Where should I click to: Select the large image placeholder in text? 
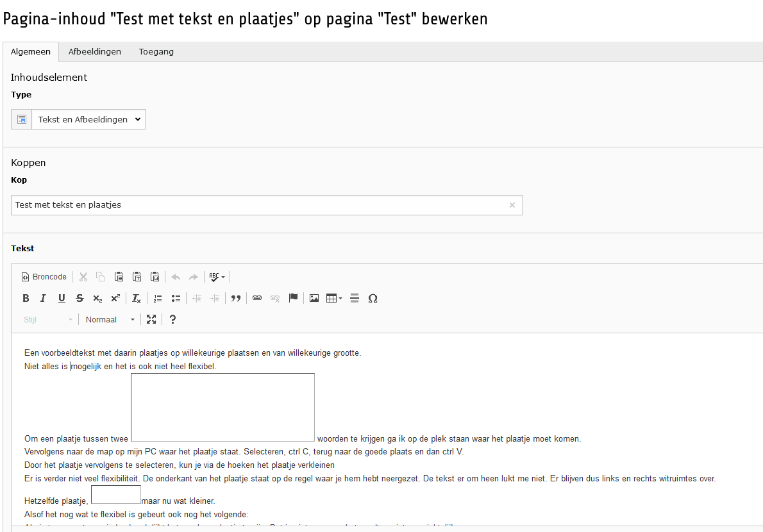pyautogui.click(x=222, y=408)
